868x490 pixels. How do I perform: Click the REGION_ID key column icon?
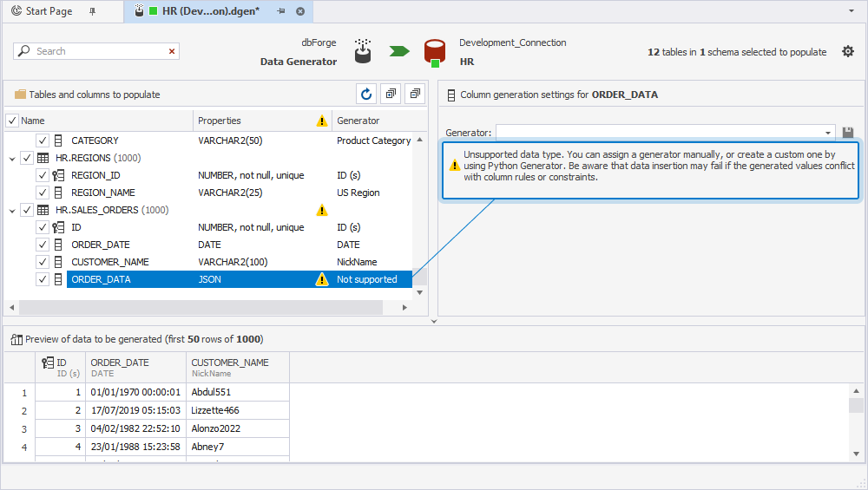58,175
